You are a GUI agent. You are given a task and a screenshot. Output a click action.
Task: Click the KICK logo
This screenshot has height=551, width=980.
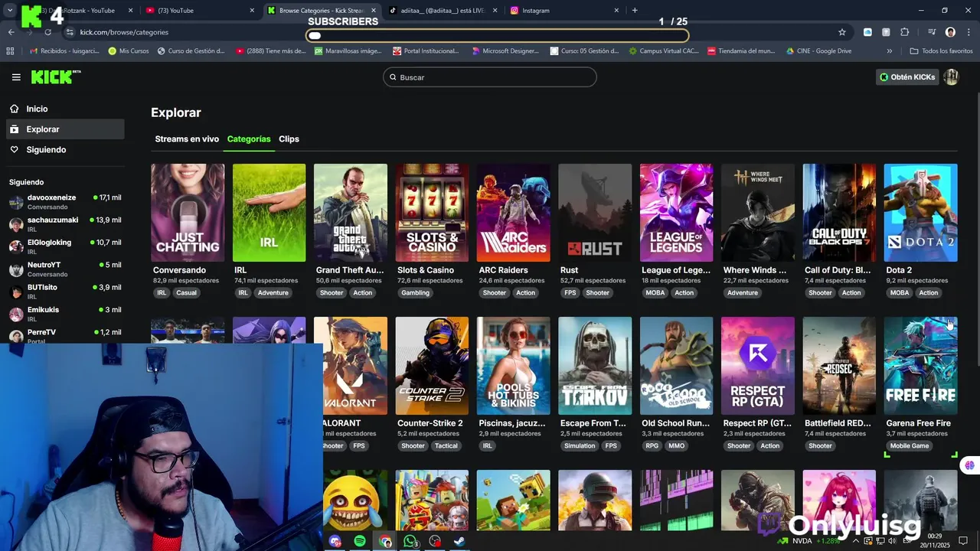coord(55,77)
